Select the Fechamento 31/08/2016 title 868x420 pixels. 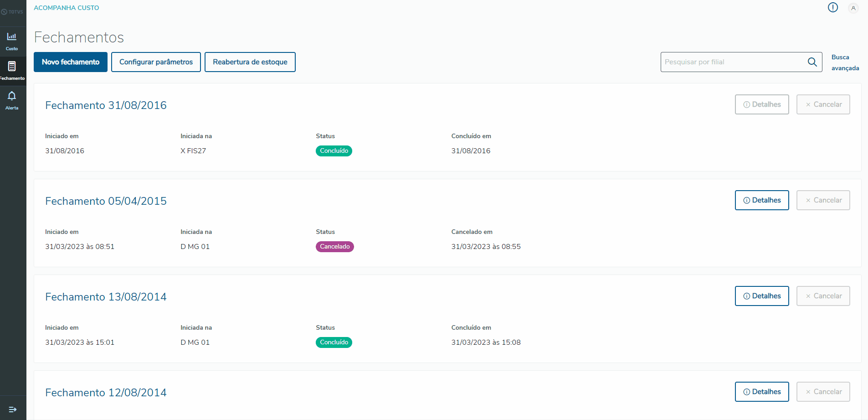pyautogui.click(x=106, y=105)
